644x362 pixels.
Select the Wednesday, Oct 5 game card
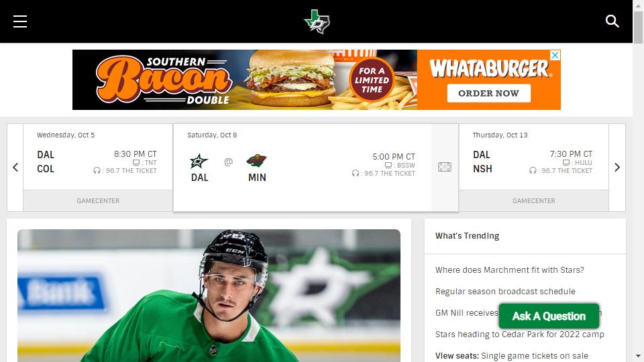coord(98,157)
